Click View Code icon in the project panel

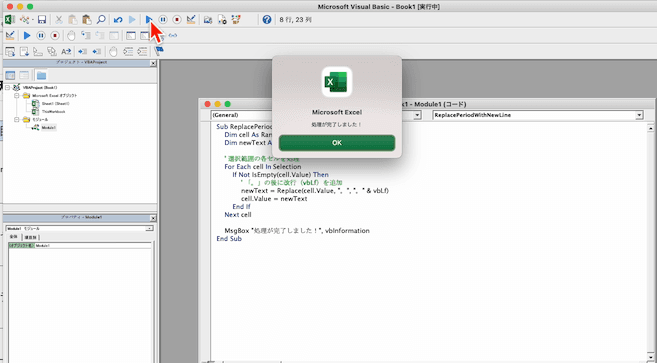tap(10, 75)
